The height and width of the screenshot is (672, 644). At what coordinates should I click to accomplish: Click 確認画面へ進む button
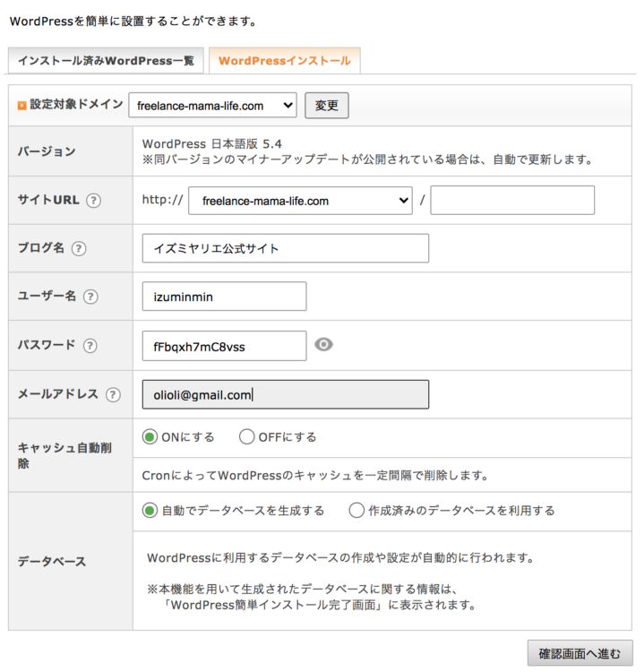point(580,653)
